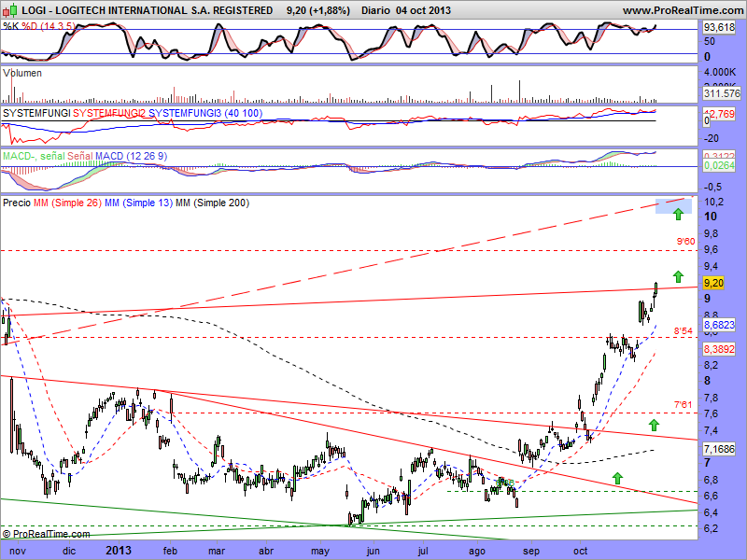Click the yellow 9,20 current price tag
Image resolution: width=747 pixels, height=560 pixels.
(x=713, y=283)
